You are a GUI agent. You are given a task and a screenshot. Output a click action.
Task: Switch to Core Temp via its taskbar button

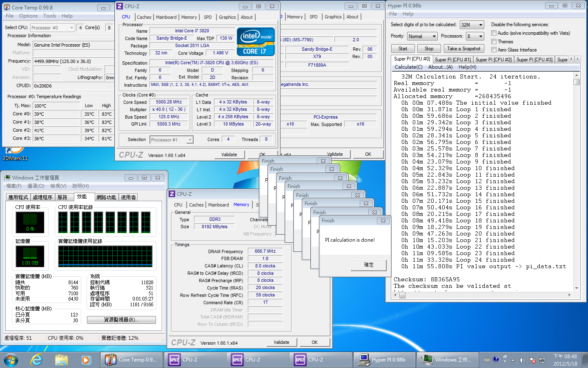click(131, 360)
